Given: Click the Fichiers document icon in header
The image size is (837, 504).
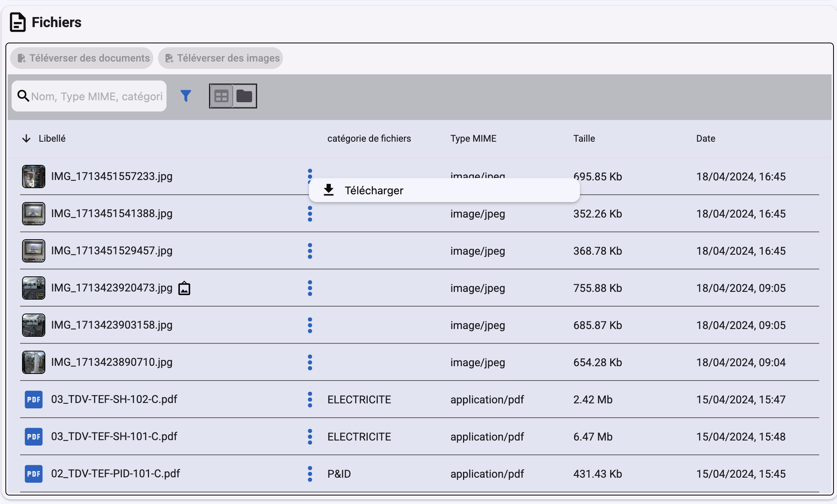Looking at the screenshot, I should pyautogui.click(x=18, y=22).
